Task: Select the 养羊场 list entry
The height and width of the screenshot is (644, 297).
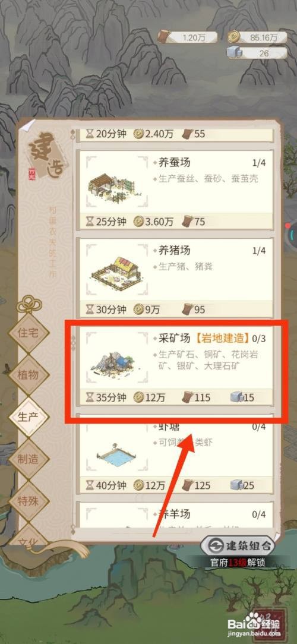Action: click(175, 515)
